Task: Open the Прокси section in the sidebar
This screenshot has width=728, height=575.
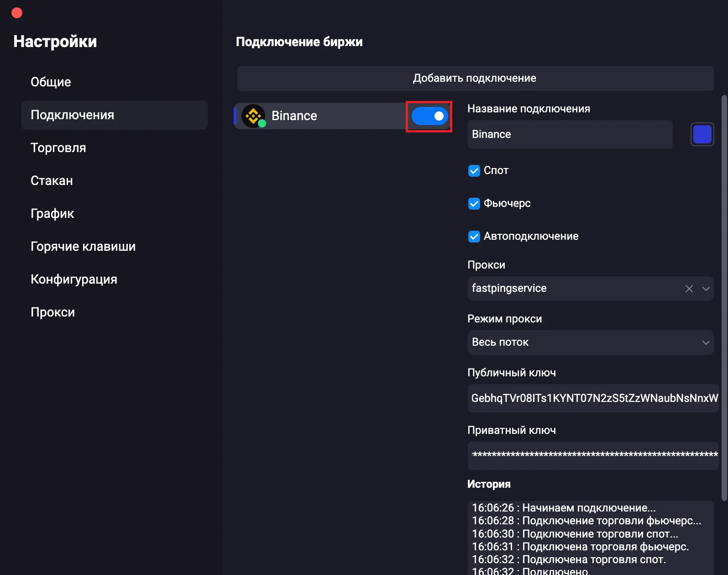Action: pyautogui.click(x=52, y=312)
